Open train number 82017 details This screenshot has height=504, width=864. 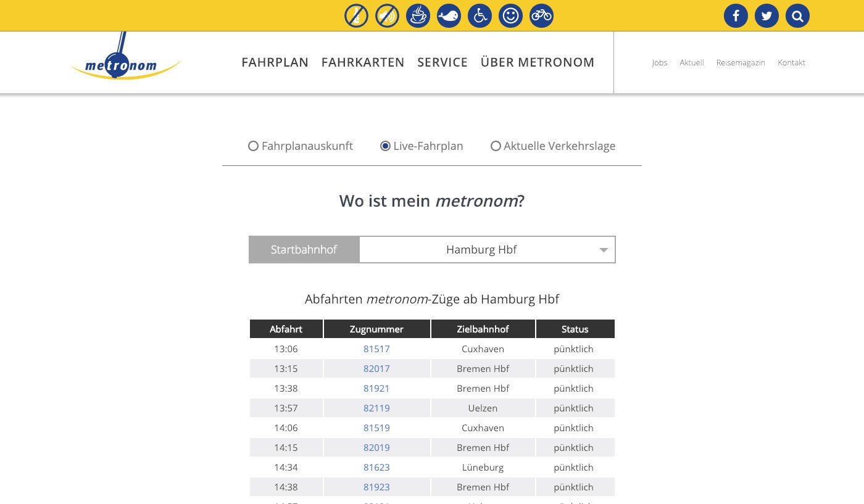pyautogui.click(x=376, y=369)
